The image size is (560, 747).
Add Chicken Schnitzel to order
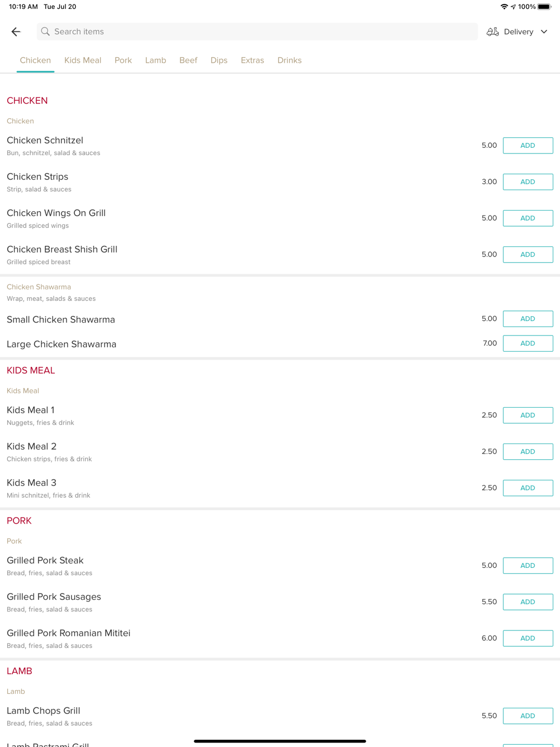(x=528, y=146)
